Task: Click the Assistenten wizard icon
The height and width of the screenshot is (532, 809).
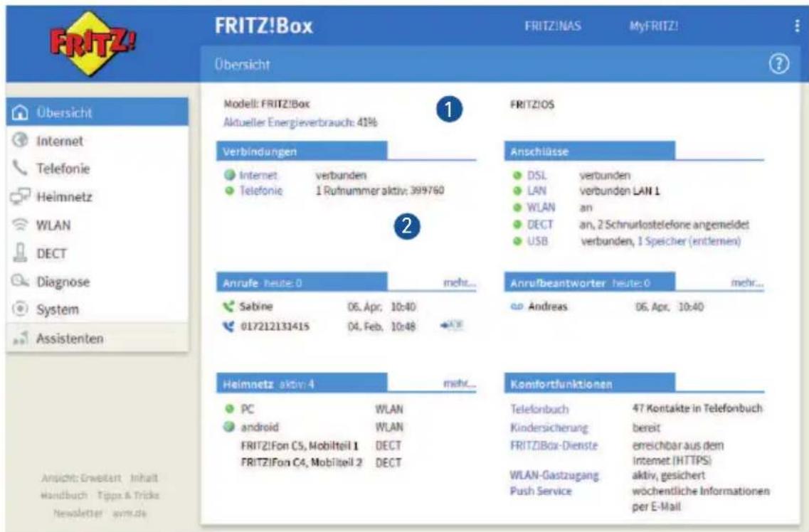Action: [x=20, y=338]
